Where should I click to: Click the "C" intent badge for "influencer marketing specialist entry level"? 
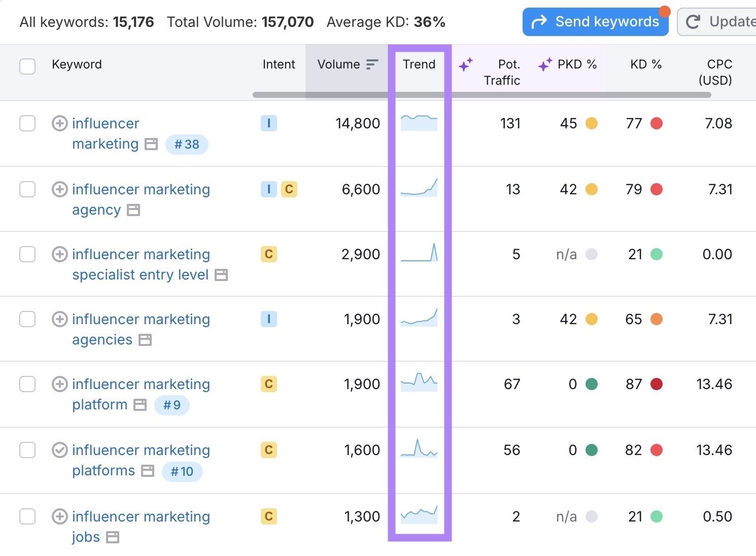(x=269, y=254)
